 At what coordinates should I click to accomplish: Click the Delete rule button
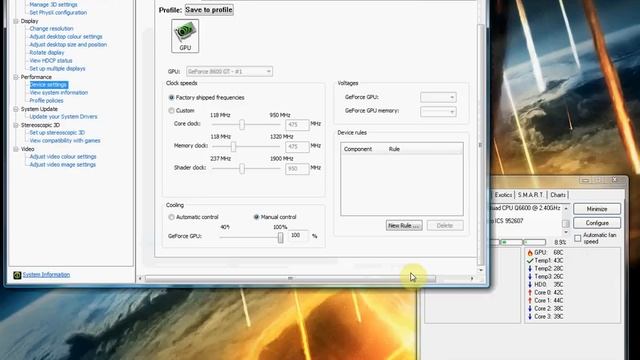point(445,225)
